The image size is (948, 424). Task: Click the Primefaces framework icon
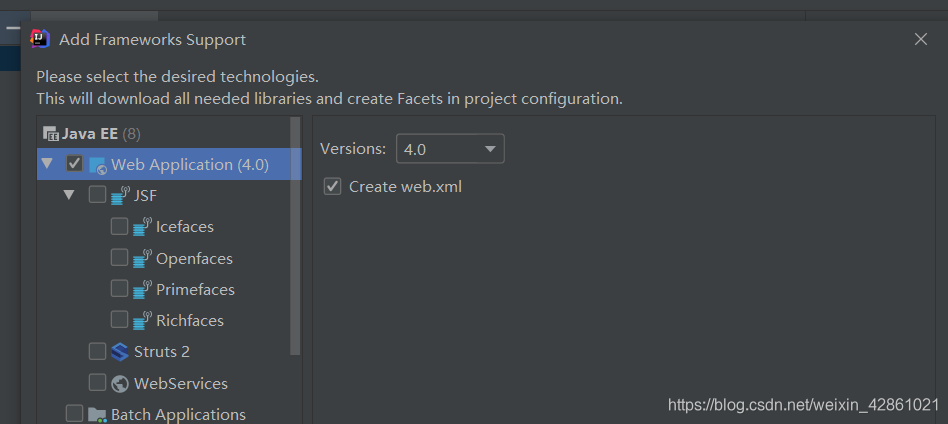click(143, 290)
